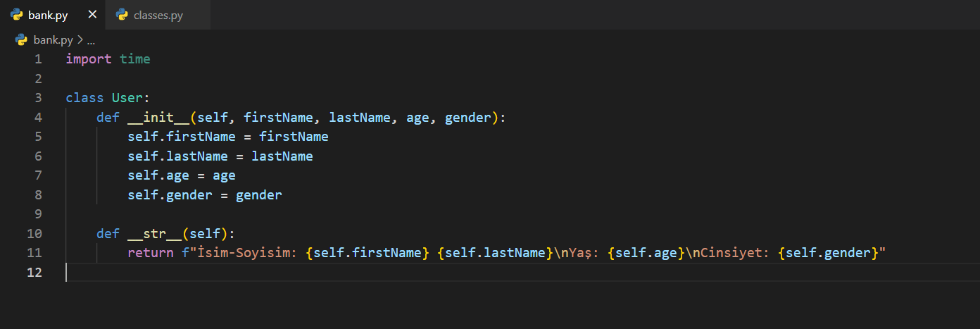
Task: Close the bank.py tab
Action: (x=92, y=15)
